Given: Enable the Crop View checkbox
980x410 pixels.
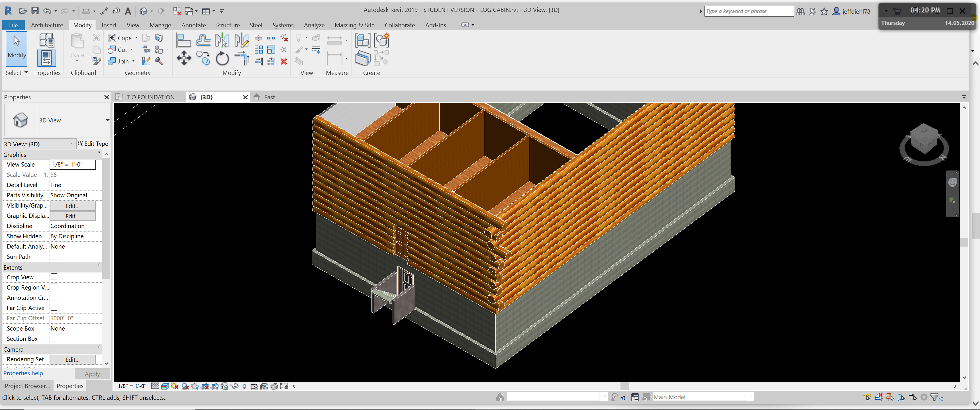Looking at the screenshot, I should click(54, 277).
